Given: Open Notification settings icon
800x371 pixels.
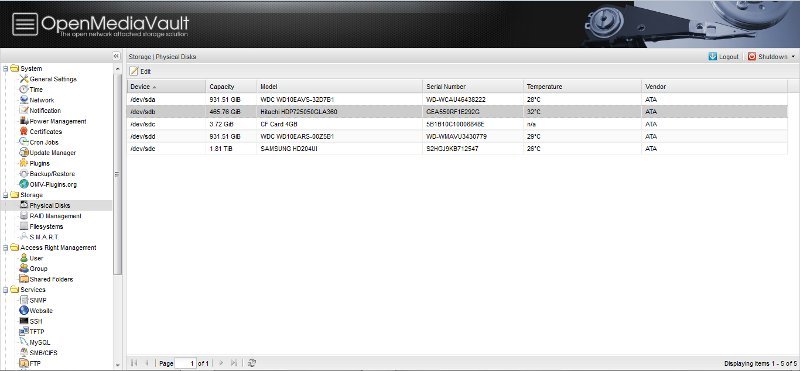Looking at the screenshot, I should point(23,110).
